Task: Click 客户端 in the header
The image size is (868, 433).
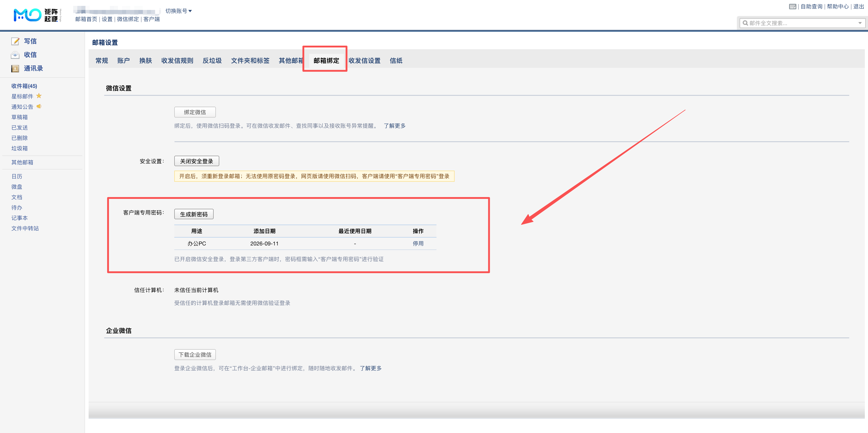Action: pos(151,19)
